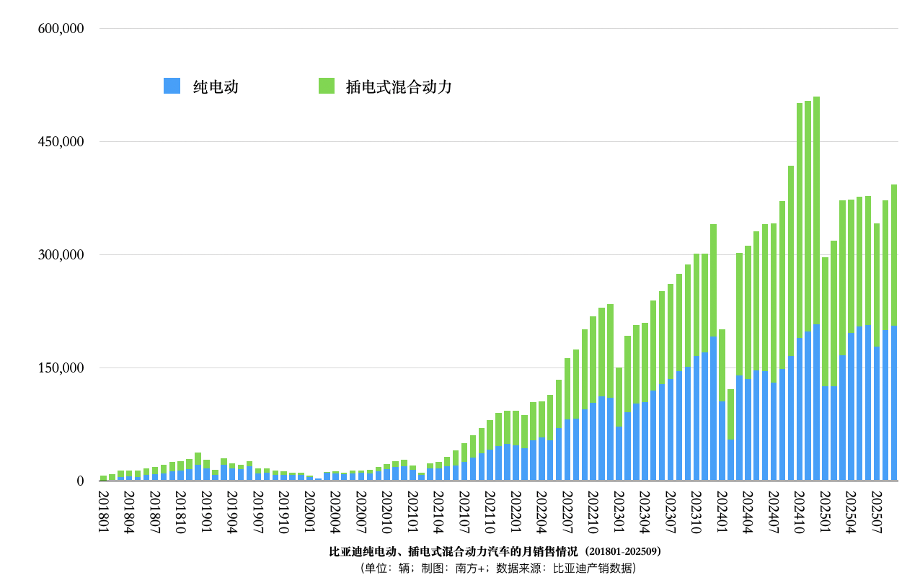Click the 202410 x-axis label

799,512
